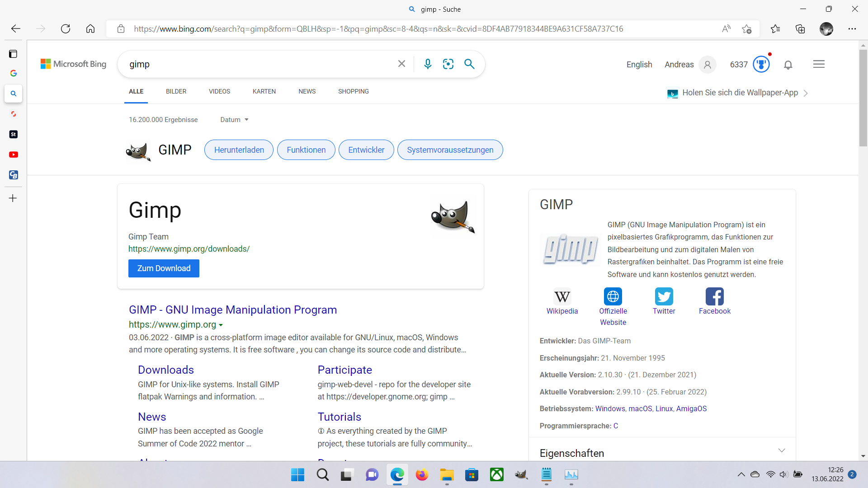Select the Herunterladen chip

point(239,150)
